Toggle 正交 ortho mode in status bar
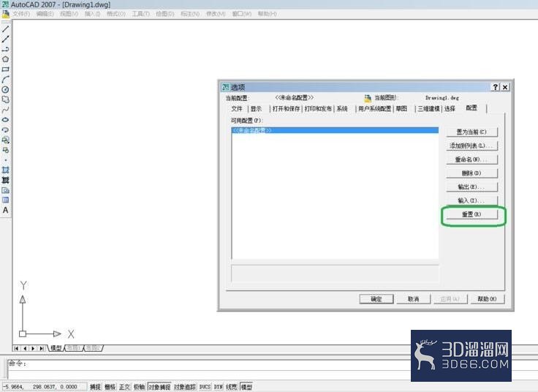Screen dimensions: 538x392 tap(124, 387)
